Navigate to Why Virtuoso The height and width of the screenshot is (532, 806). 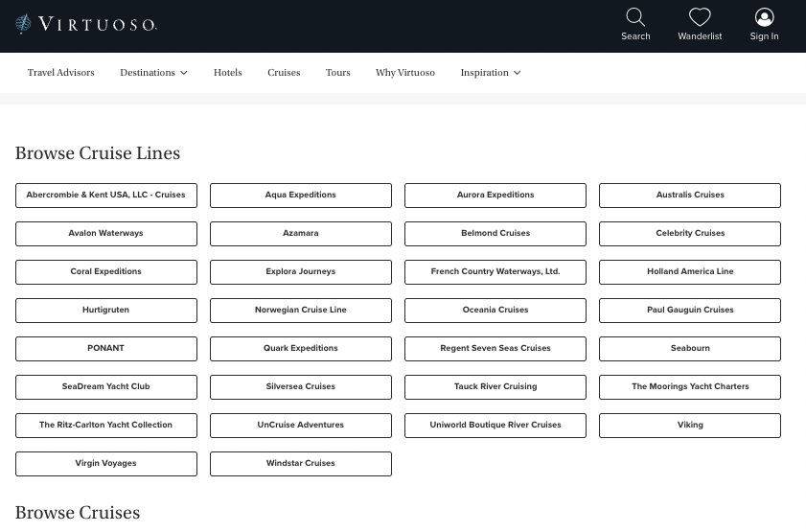405,73
